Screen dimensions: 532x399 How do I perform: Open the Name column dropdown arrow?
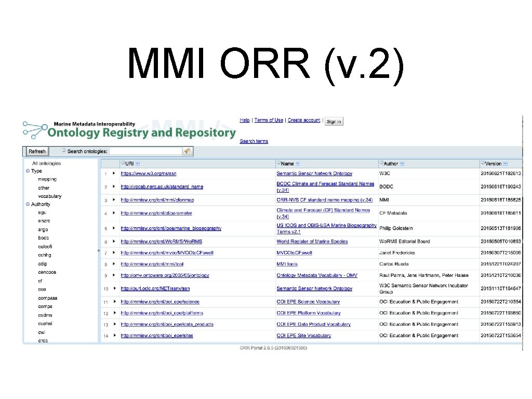pos(298,164)
